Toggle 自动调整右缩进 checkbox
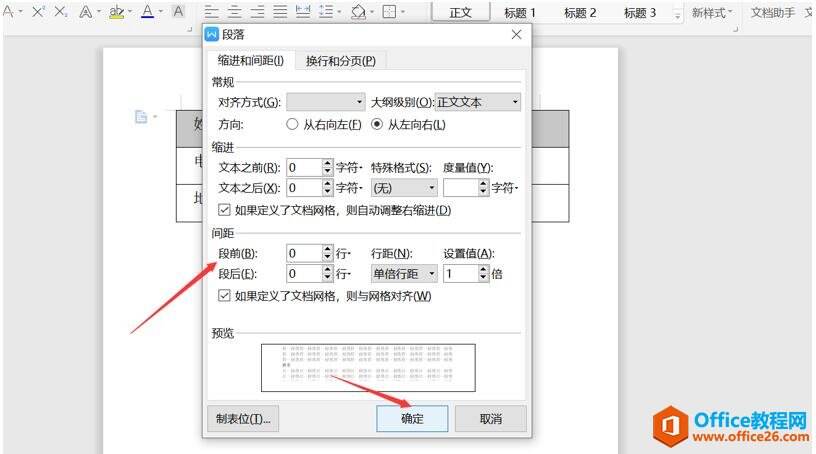 click(x=224, y=210)
